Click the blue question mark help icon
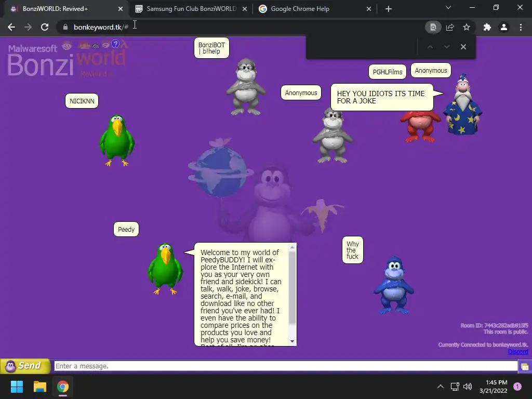The width and height of the screenshot is (532, 399). point(116,44)
